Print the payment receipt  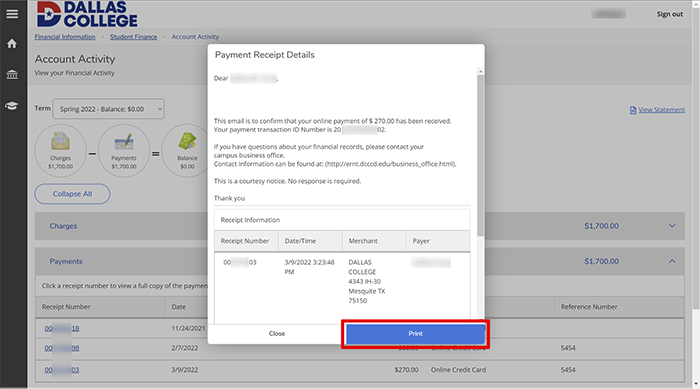click(x=415, y=334)
